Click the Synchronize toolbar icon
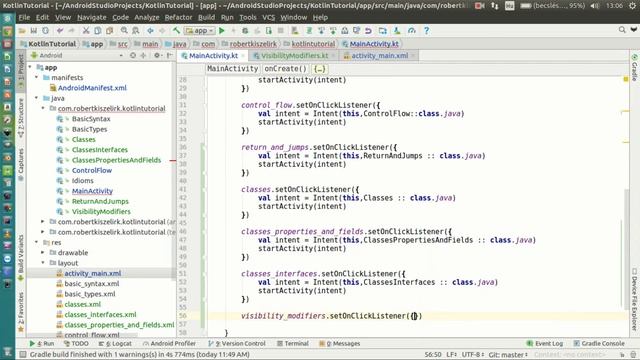The image size is (640, 360). 45,31
